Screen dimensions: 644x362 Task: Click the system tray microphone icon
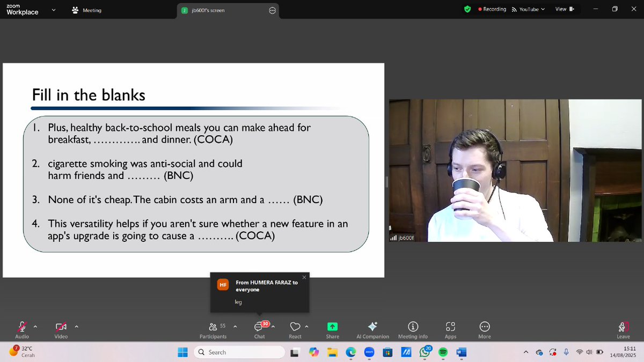(x=566, y=352)
